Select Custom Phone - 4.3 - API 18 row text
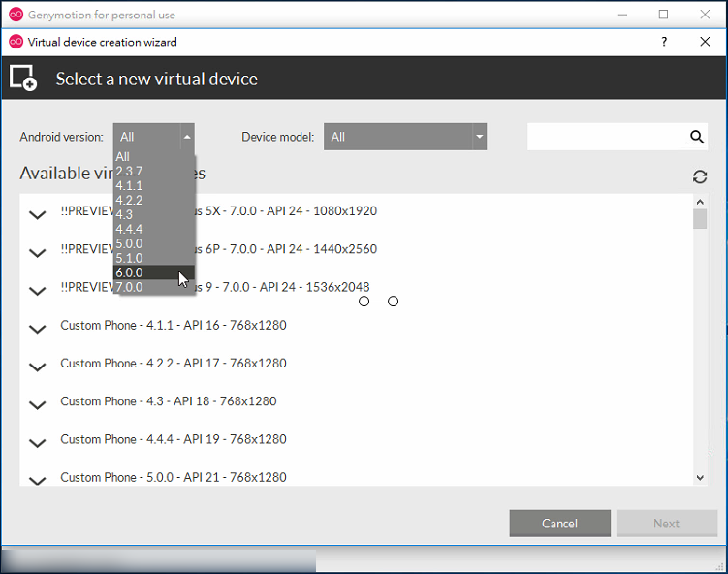 [x=168, y=400]
